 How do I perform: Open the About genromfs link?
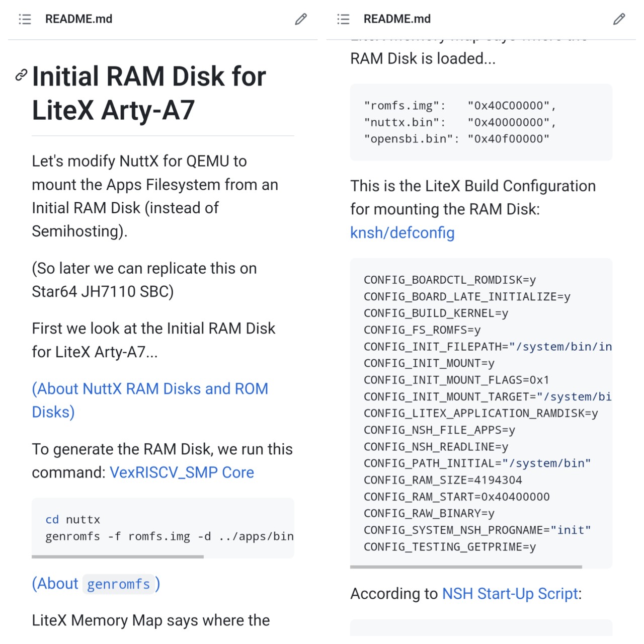96,584
